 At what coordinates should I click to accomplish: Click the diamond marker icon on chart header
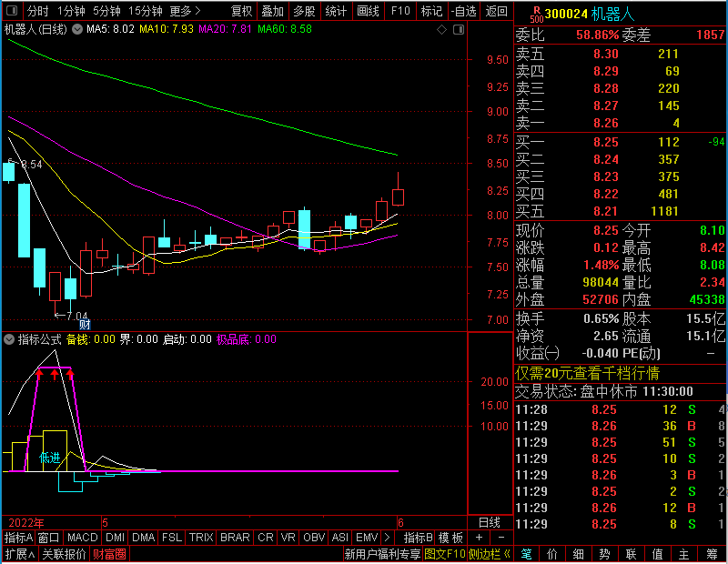tap(442, 30)
